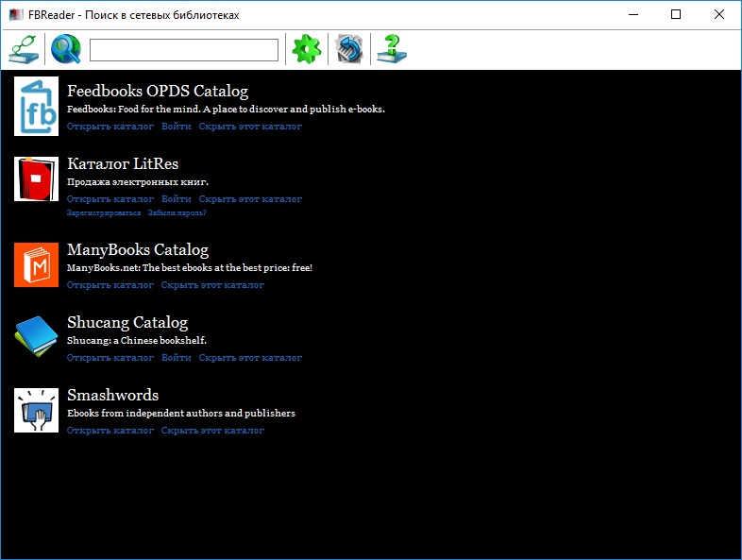Hide the ManyBooks catalog via Скрыть этот каталог
The height and width of the screenshot is (560, 742).
tap(212, 285)
